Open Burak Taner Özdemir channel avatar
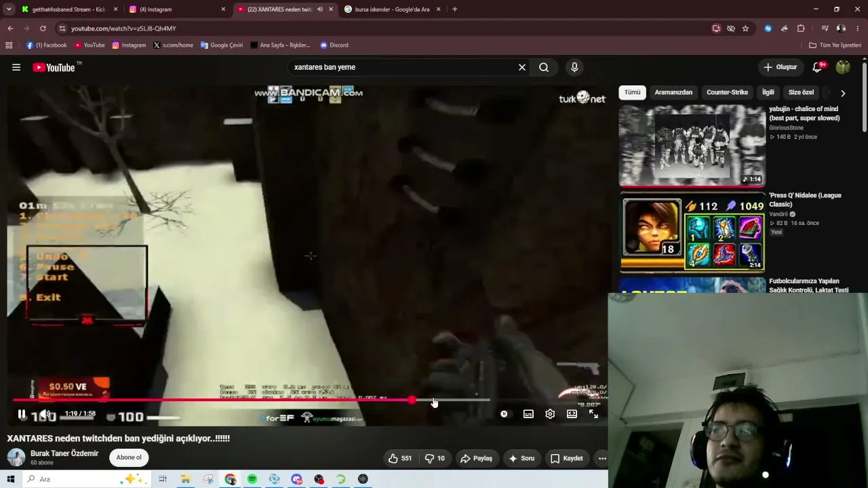This screenshot has height=488, width=868. (16, 457)
